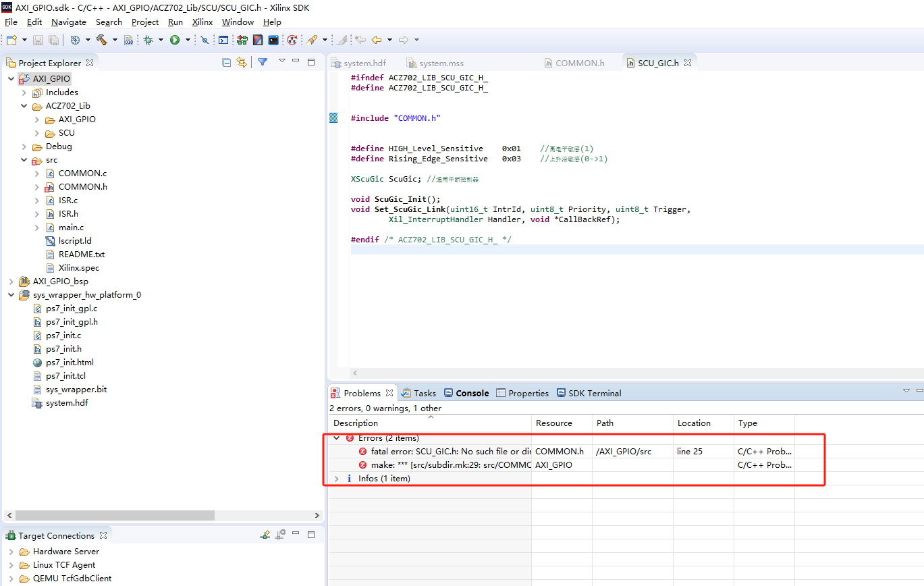This screenshot has height=586, width=924.
Task: Switch to the SDK Terminal tab
Action: tap(589, 393)
